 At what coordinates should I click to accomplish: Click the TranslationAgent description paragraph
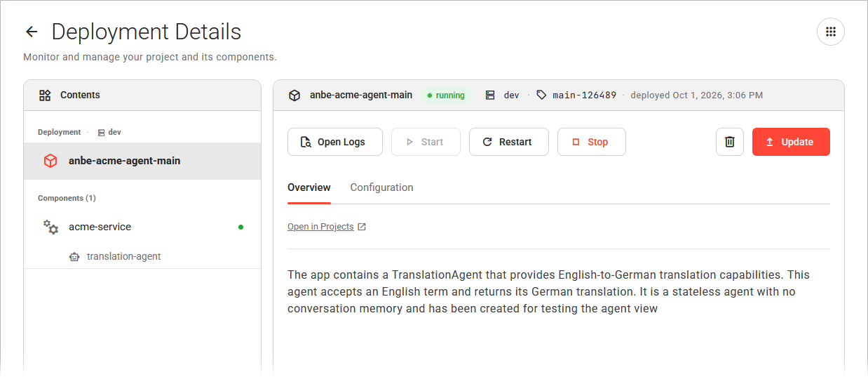pyautogui.click(x=549, y=291)
